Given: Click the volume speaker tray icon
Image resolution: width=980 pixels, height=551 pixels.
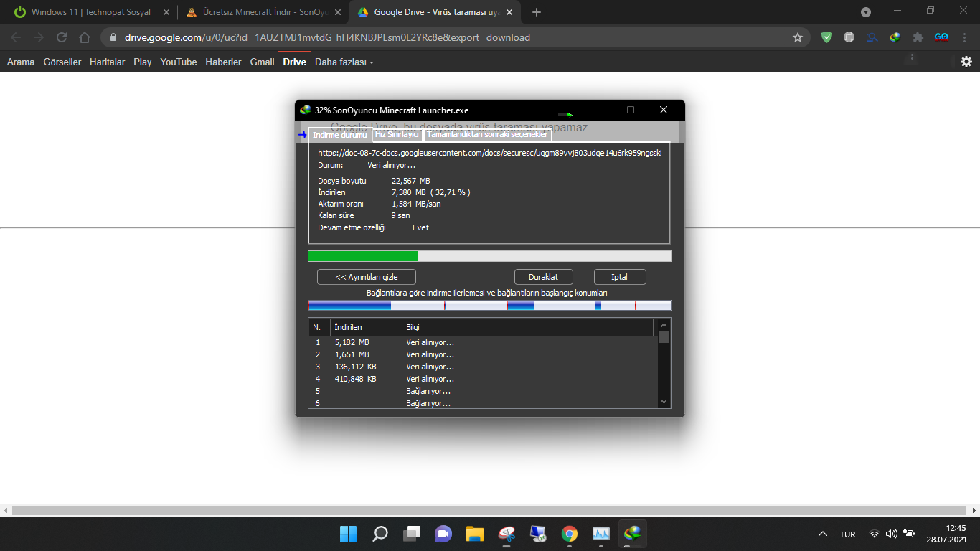Looking at the screenshot, I should [892, 534].
